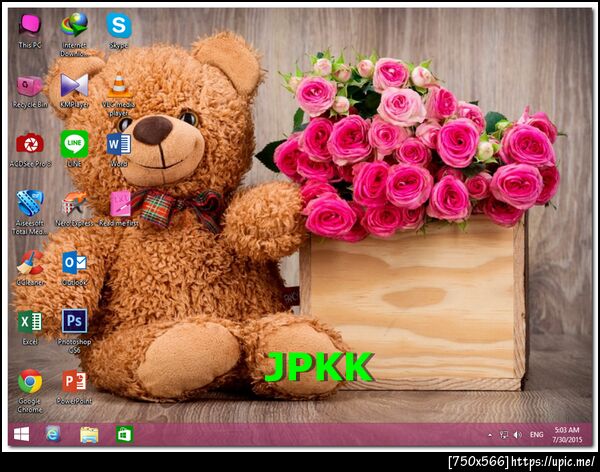This screenshot has width=600, height=472.
Task: Open File Explorer in the taskbar
Action: [x=89, y=435]
